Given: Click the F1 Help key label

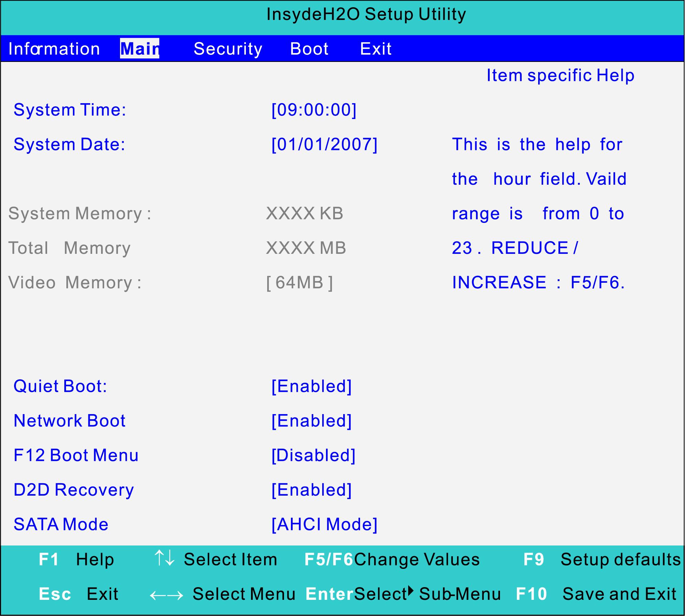Looking at the screenshot, I should tap(49, 559).
